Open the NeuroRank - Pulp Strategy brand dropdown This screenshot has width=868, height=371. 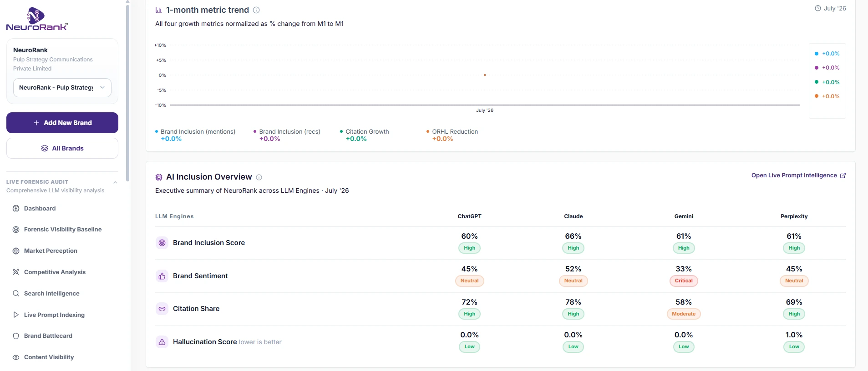pyautogui.click(x=62, y=88)
